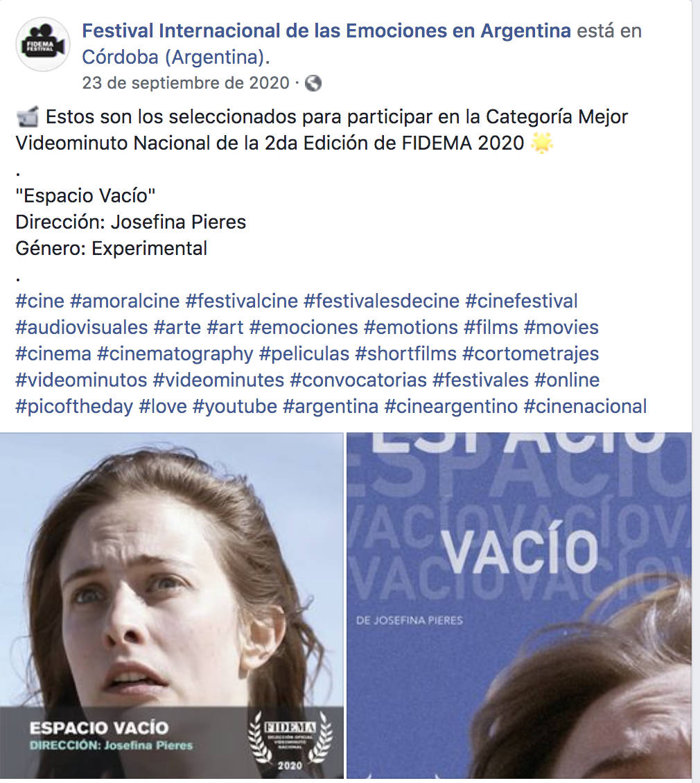The width and height of the screenshot is (700, 783).
Task: Open Festival Internacional de las Emociones page
Action: tap(326, 31)
